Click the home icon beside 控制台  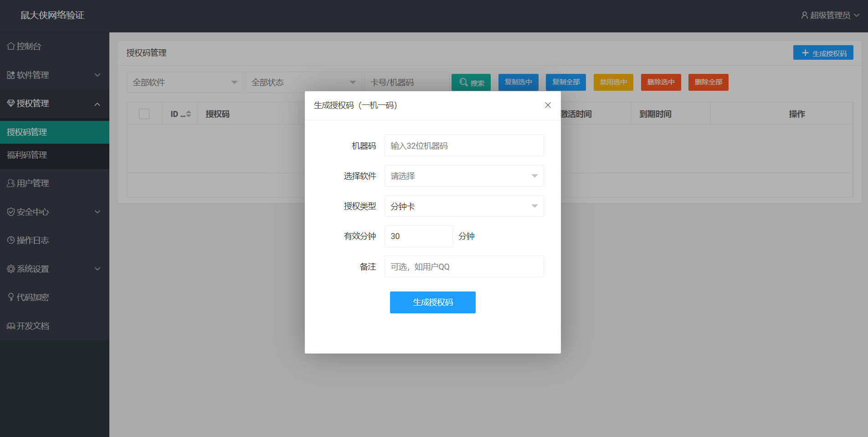coord(11,47)
